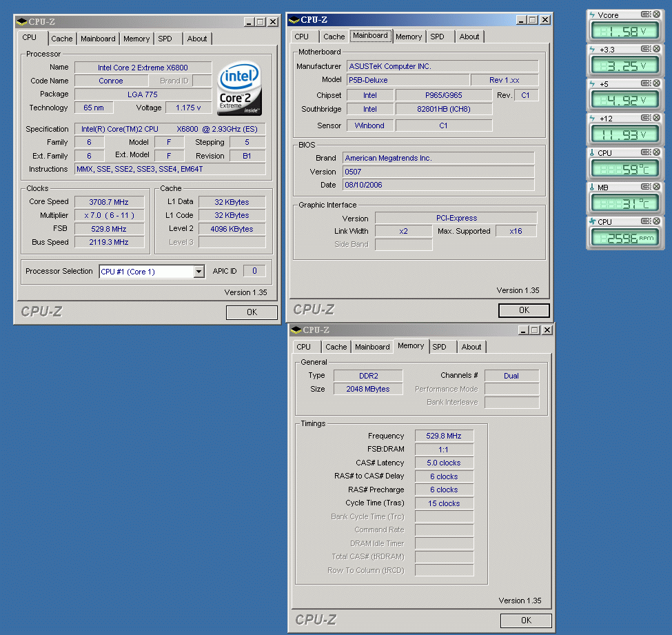Click the CPU-Z title bar icon in the Mainboard tab window

pos(294,20)
